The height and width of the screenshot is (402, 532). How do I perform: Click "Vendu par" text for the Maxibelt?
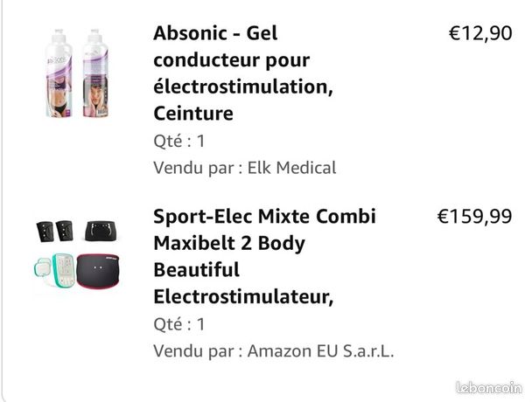point(198,351)
